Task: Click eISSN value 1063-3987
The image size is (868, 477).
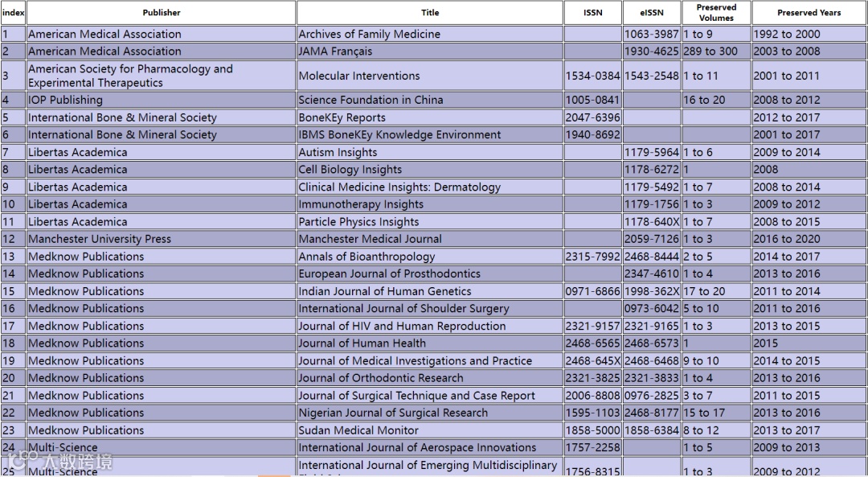Action: click(652, 34)
